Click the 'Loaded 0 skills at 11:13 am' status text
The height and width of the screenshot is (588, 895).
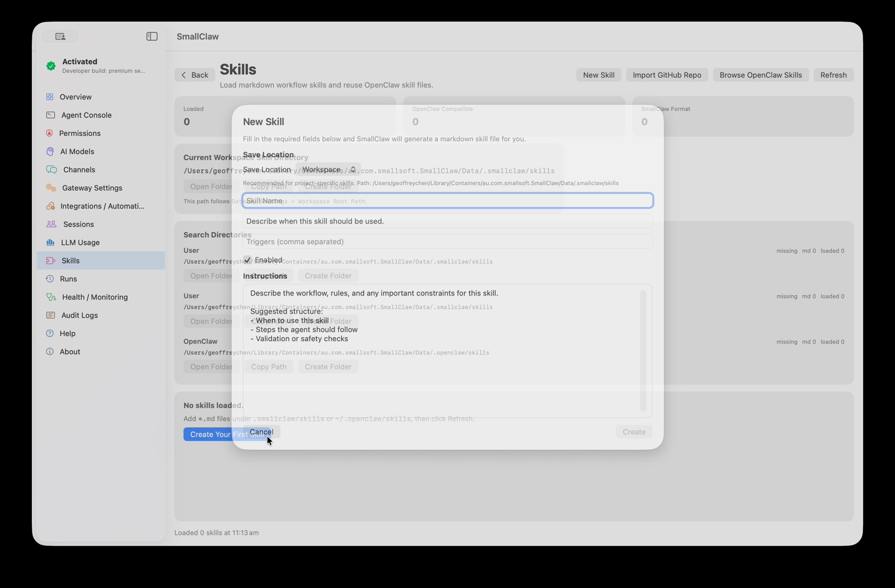[216, 533]
